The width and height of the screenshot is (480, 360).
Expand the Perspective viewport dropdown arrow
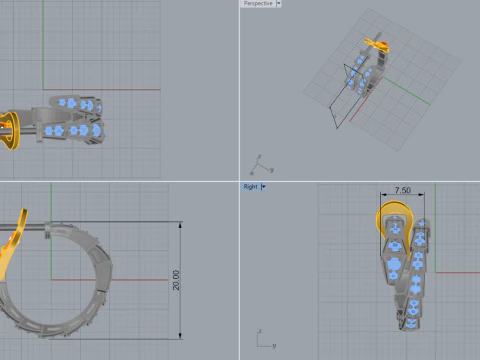pos(279,3)
